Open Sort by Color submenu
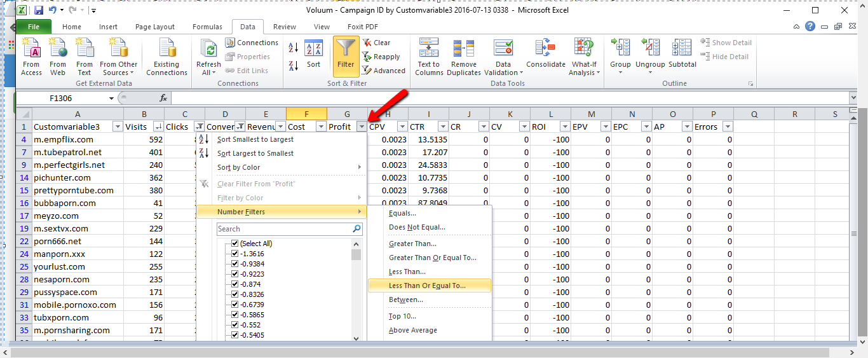Viewport: 868px width, 358px height. (x=281, y=167)
